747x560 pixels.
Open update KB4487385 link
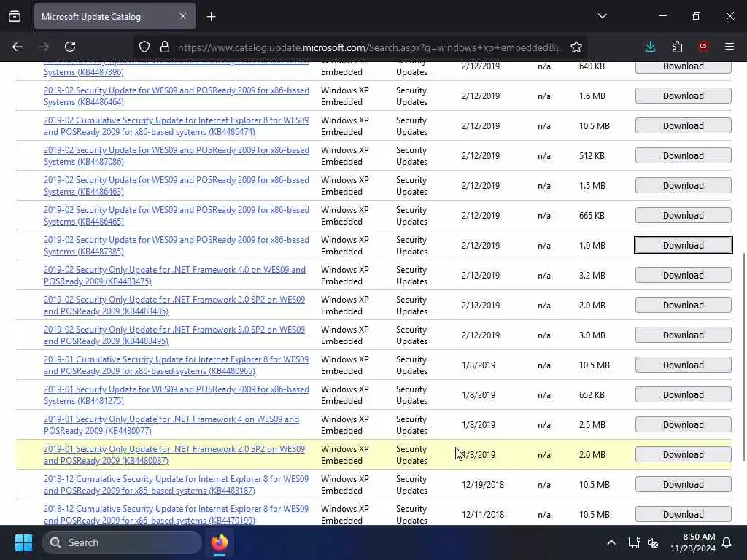click(x=177, y=246)
